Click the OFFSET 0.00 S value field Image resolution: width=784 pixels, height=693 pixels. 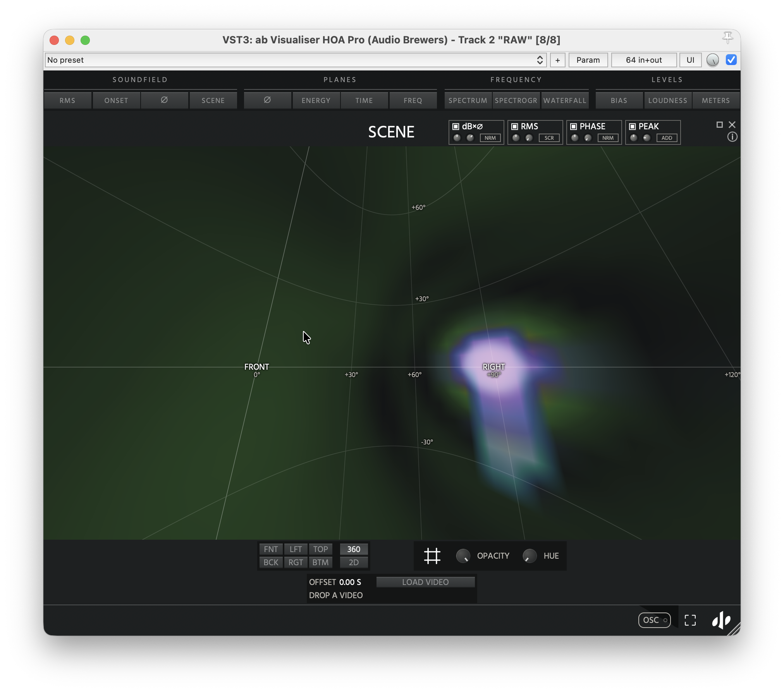click(x=350, y=582)
